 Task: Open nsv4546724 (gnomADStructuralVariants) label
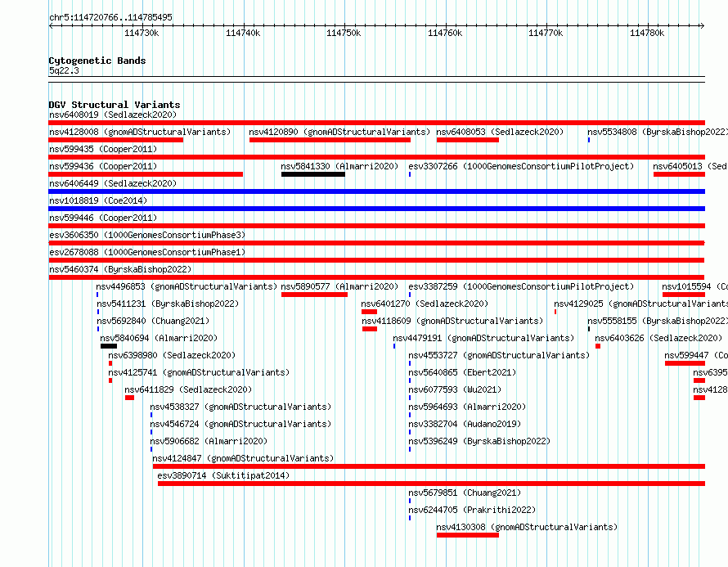click(x=240, y=424)
